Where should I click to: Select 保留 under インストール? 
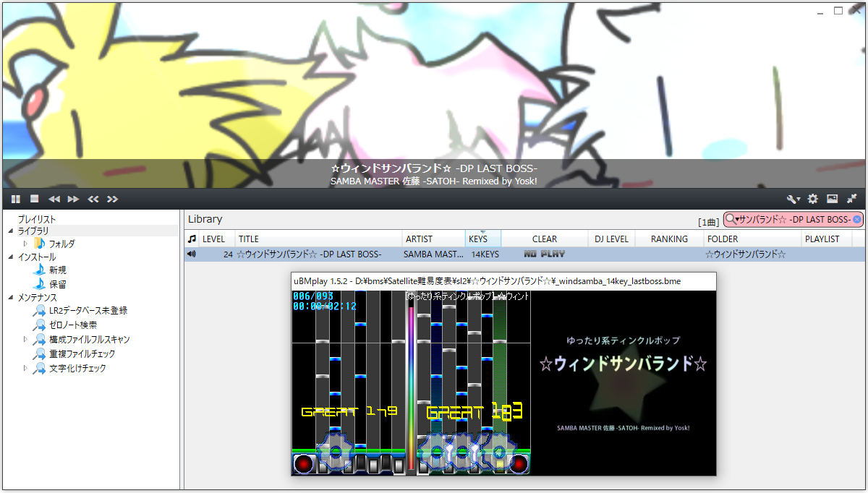tap(58, 284)
